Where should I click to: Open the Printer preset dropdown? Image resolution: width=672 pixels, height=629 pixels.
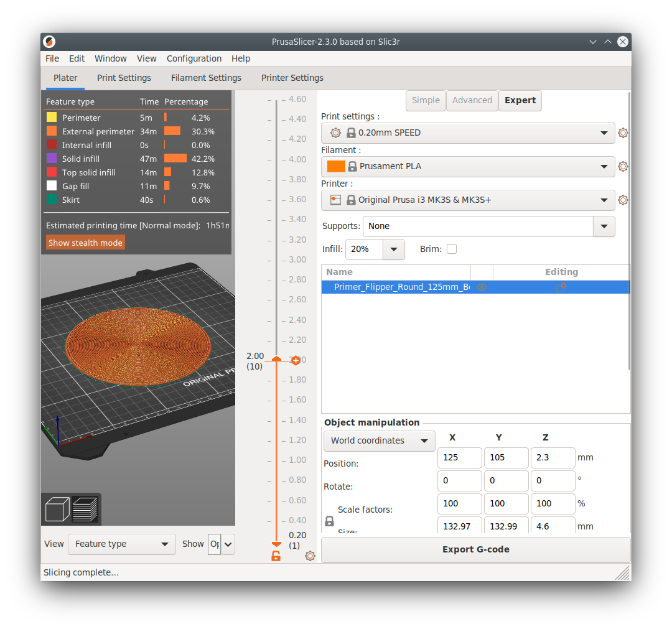[x=468, y=200]
